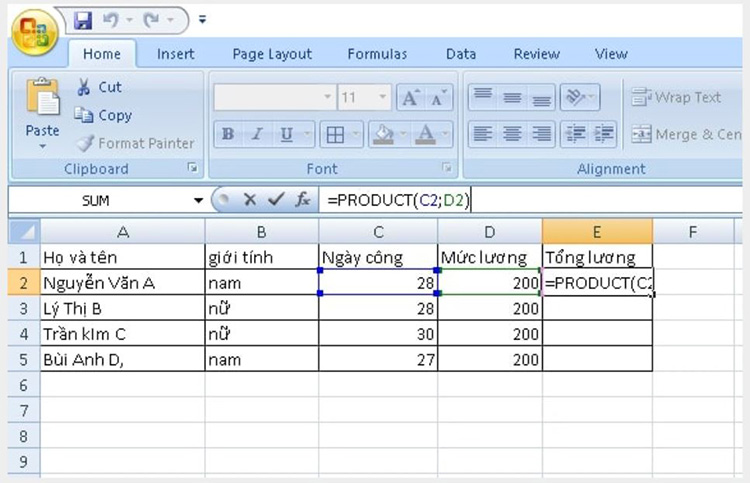Decrease the font size
This screenshot has height=483, width=750.
pos(439,98)
